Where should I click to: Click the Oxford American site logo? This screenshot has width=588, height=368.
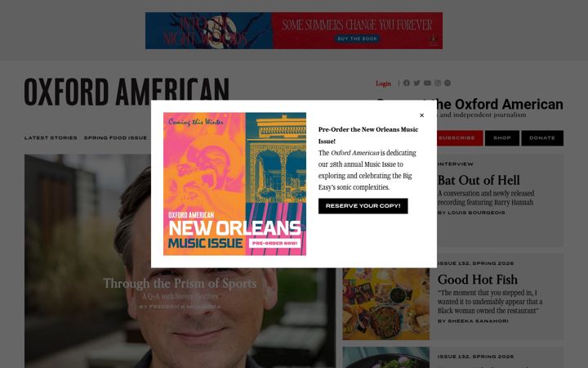(x=127, y=92)
